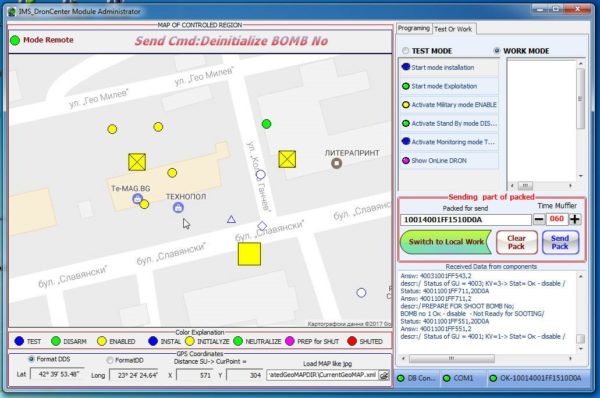Click the Send Pack button
The width and height of the screenshot is (600, 398).
[560, 242]
